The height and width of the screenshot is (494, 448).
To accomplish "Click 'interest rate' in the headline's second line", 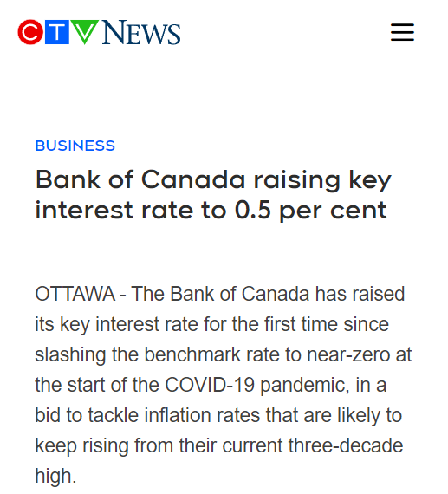I will [x=114, y=211].
